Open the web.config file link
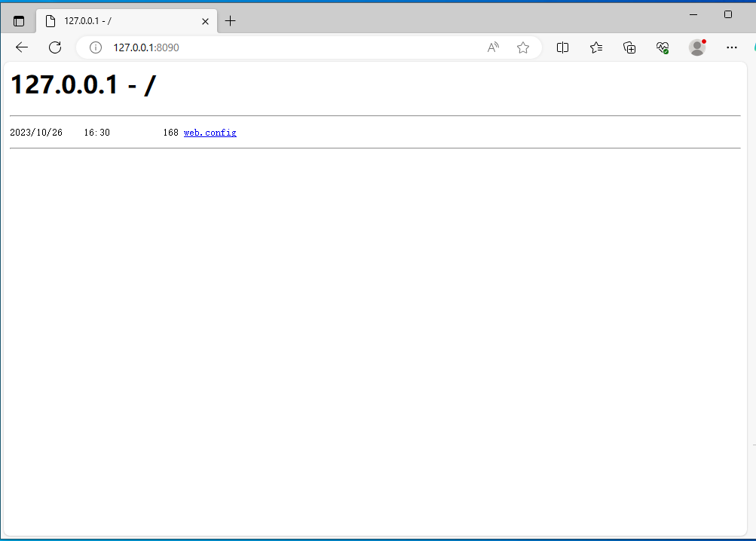The image size is (756, 541). pos(210,132)
